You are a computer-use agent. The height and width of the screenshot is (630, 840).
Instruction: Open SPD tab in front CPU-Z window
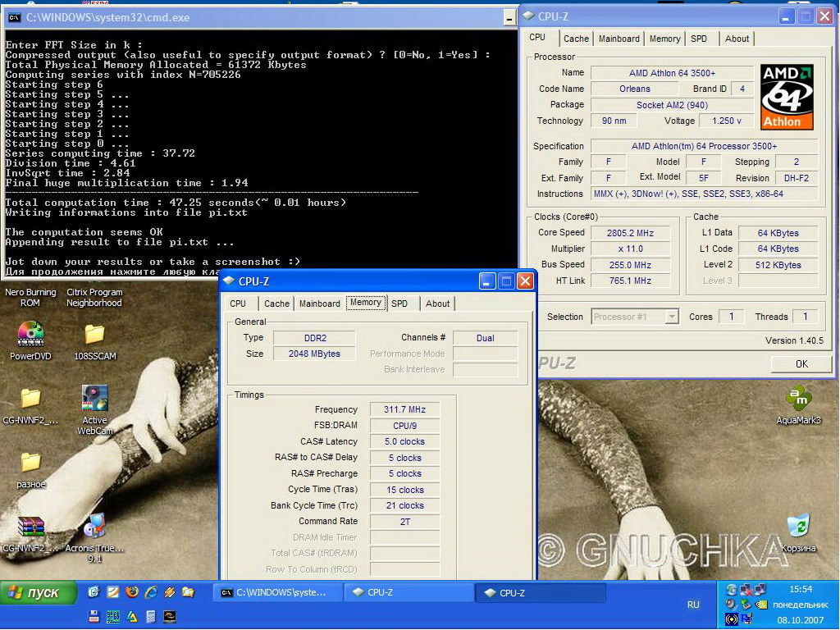point(399,304)
